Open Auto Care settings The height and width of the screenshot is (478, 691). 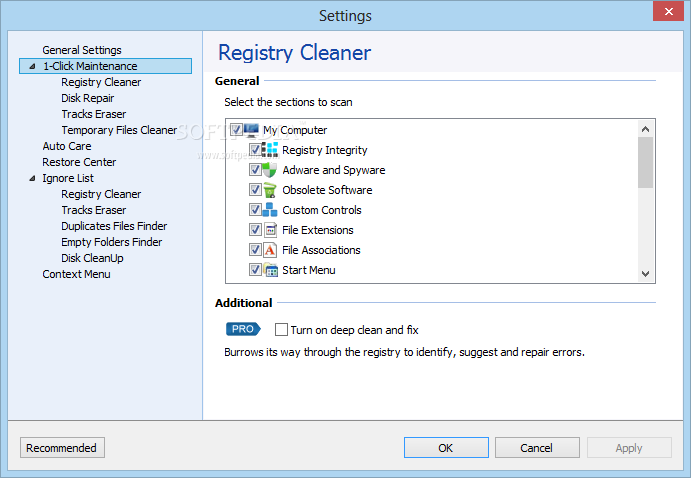(x=67, y=146)
